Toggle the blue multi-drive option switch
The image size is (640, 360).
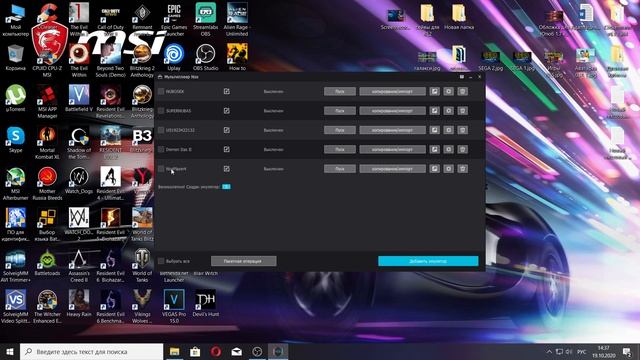[227, 187]
